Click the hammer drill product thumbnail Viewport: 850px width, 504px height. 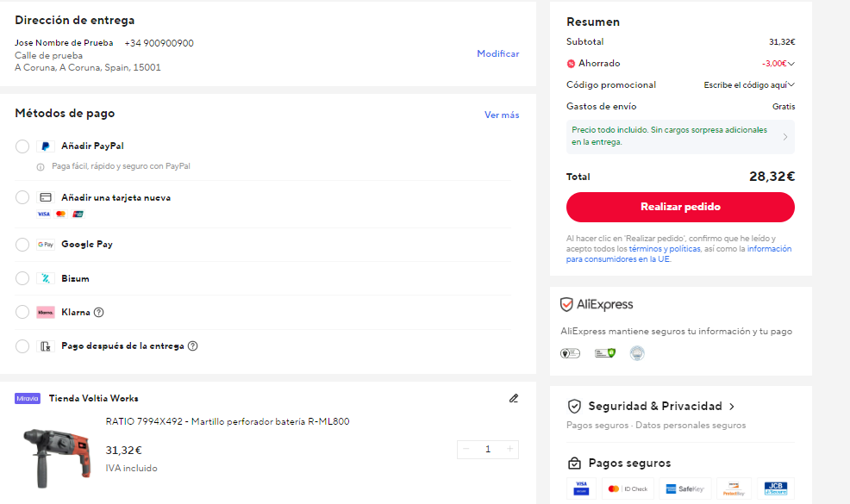[57, 457]
